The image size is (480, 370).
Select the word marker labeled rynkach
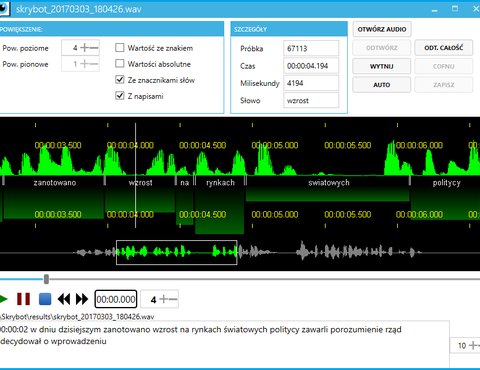click(220, 182)
